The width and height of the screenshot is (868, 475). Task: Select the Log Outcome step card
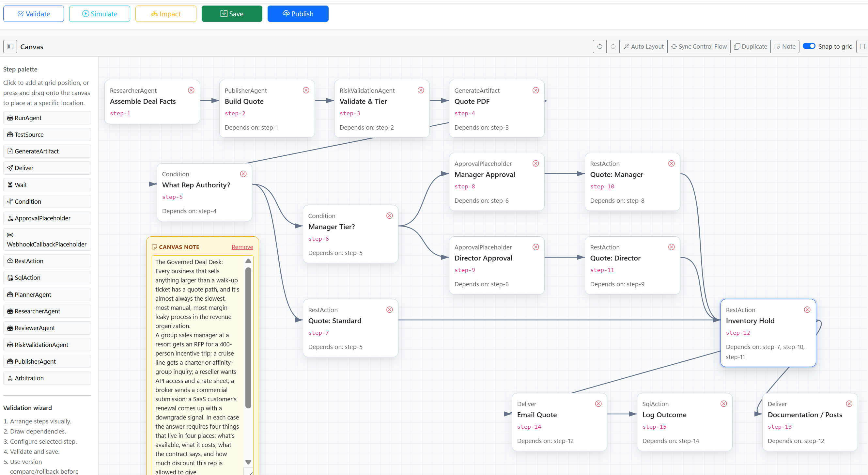pos(685,422)
